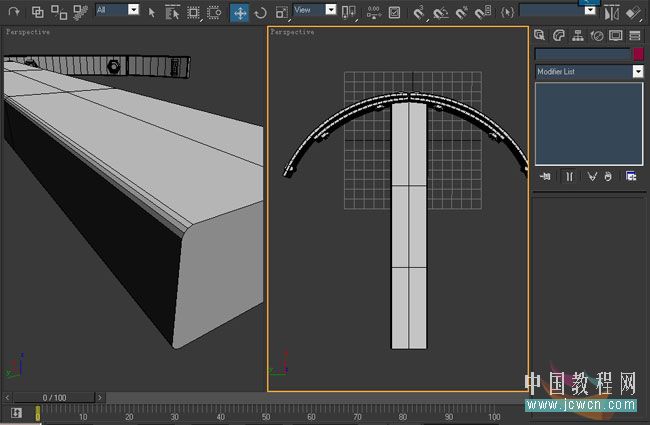Image resolution: width=650 pixels, height=425 pixels.
Task: Switch to Modify command panel tab
Action: (x=558, y=36)
